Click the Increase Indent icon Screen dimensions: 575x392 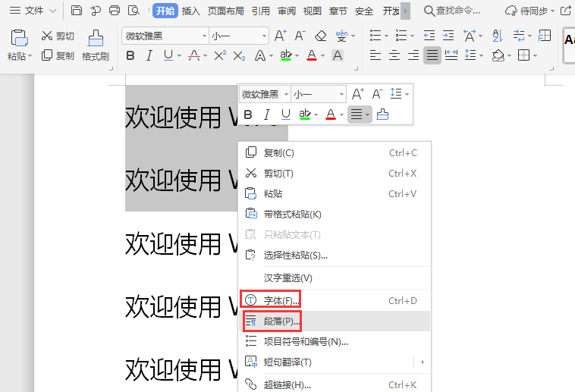[448, 36]
